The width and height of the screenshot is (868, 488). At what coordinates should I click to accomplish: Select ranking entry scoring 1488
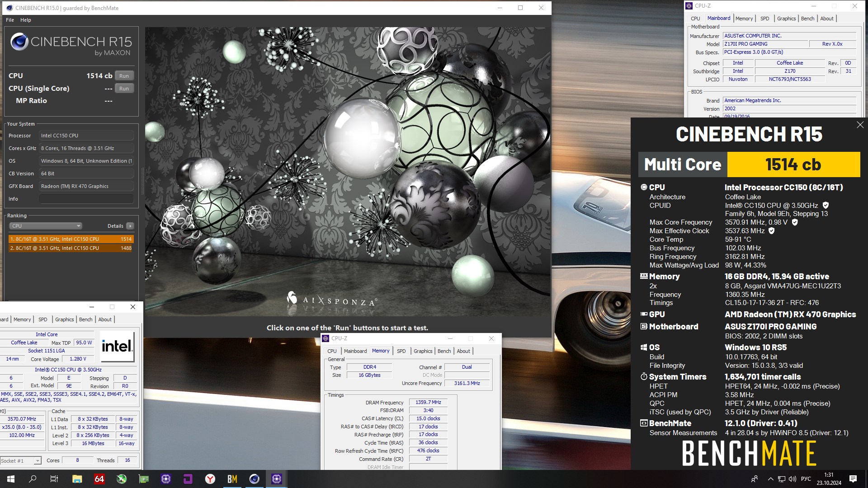71,248
